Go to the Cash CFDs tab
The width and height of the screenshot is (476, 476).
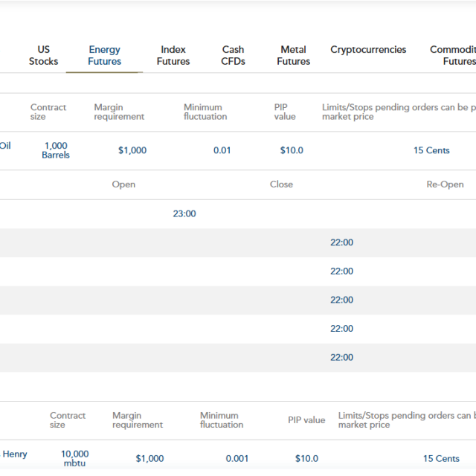pos(233,56)
